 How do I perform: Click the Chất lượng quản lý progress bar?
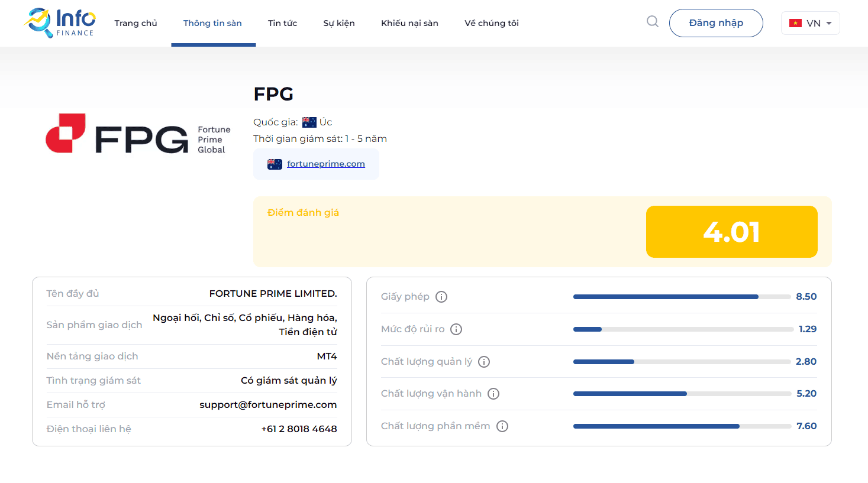coord(682,362)
